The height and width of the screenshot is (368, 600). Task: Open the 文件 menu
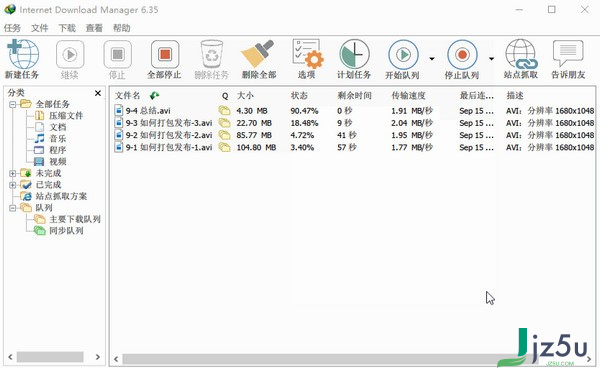tap(40, 28)
